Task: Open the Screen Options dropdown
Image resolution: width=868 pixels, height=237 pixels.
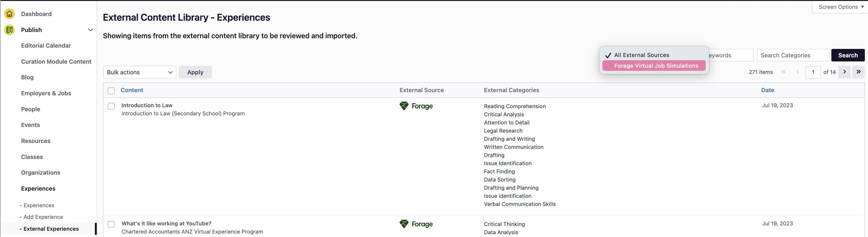Action: click(840, 7)
